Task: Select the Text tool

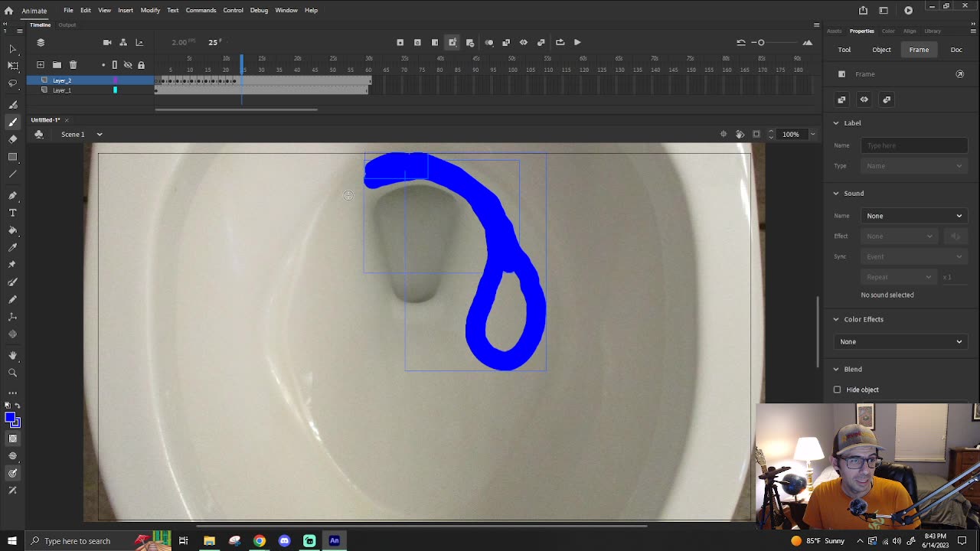Action: (12, 213)
